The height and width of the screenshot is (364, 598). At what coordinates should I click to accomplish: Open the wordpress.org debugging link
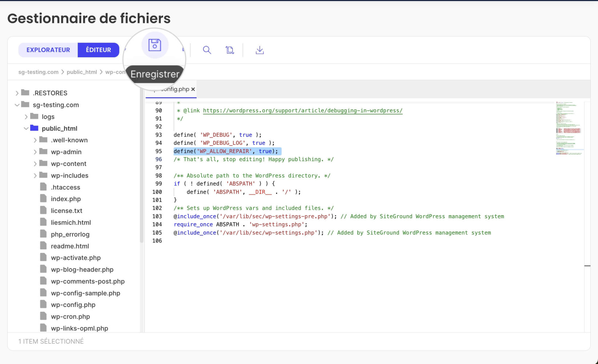(303, 111)
